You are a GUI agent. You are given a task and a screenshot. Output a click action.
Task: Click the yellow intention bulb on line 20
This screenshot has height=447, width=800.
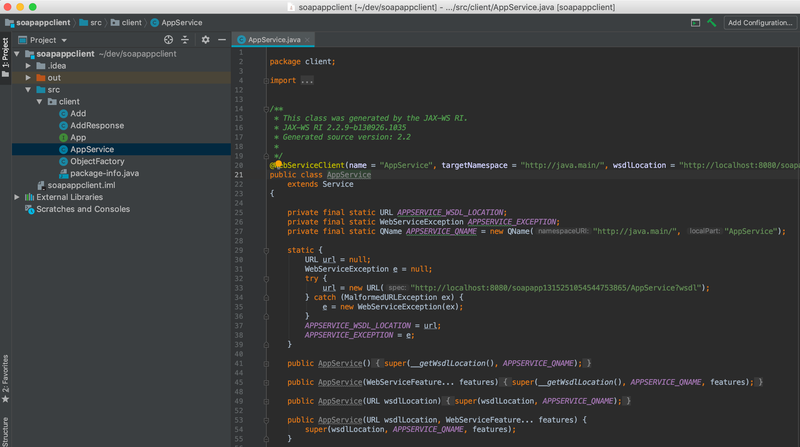point(278,164)
